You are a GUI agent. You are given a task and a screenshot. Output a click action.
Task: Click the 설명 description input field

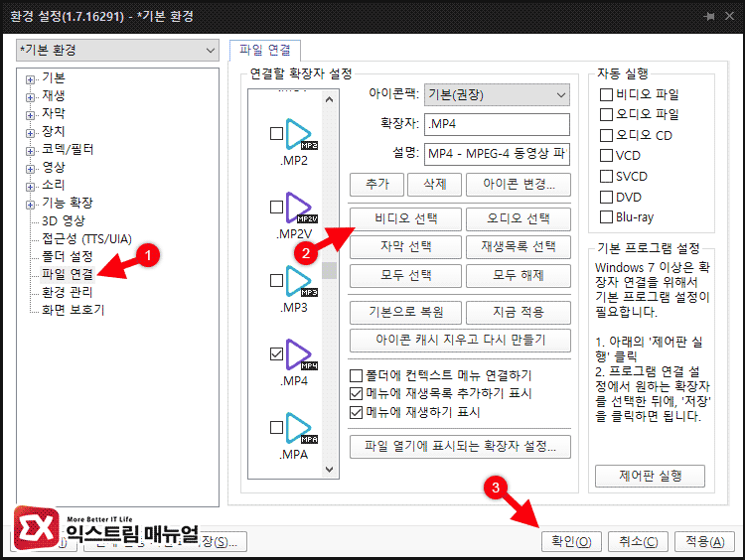click(x=497, y=154)
